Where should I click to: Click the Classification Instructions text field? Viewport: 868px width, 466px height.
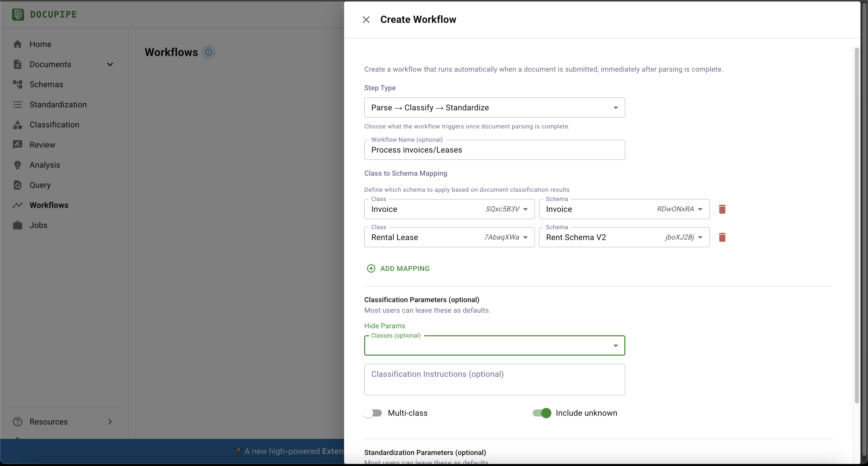point(494,379)
